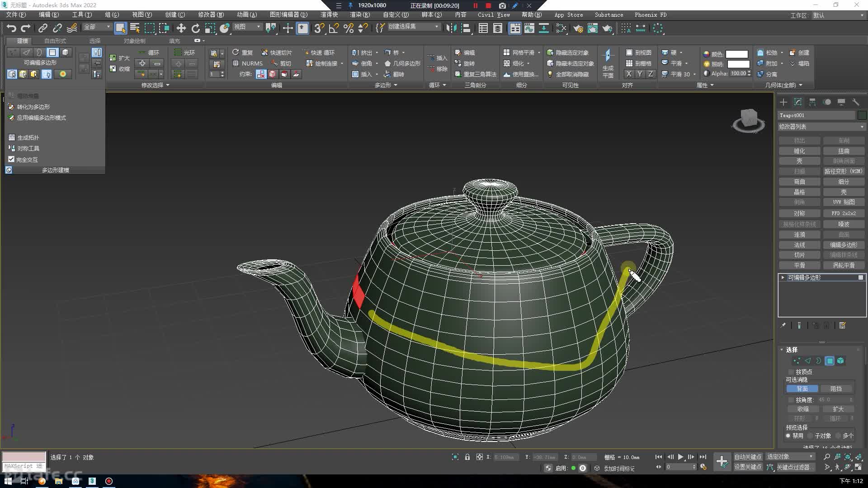Expand the 可编辑多边形 stack entry
868x488 pixels.
[783, 277]
